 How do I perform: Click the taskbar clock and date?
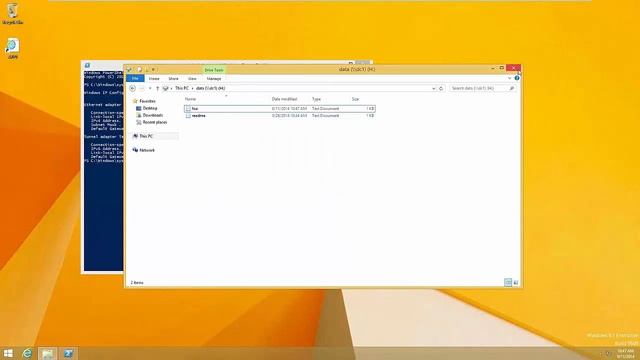point(626,353)
